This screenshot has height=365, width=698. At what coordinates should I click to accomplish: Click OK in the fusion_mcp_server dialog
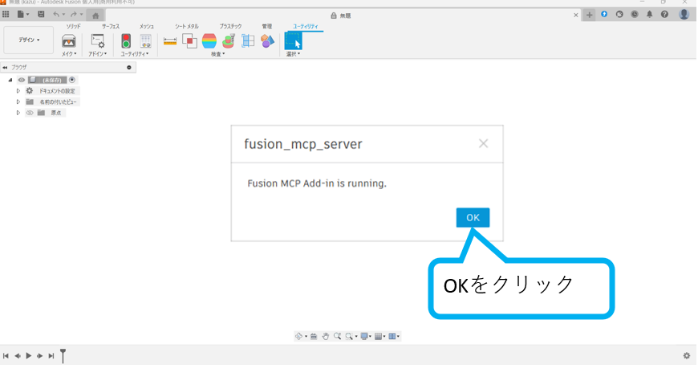[x=473, y=218]
